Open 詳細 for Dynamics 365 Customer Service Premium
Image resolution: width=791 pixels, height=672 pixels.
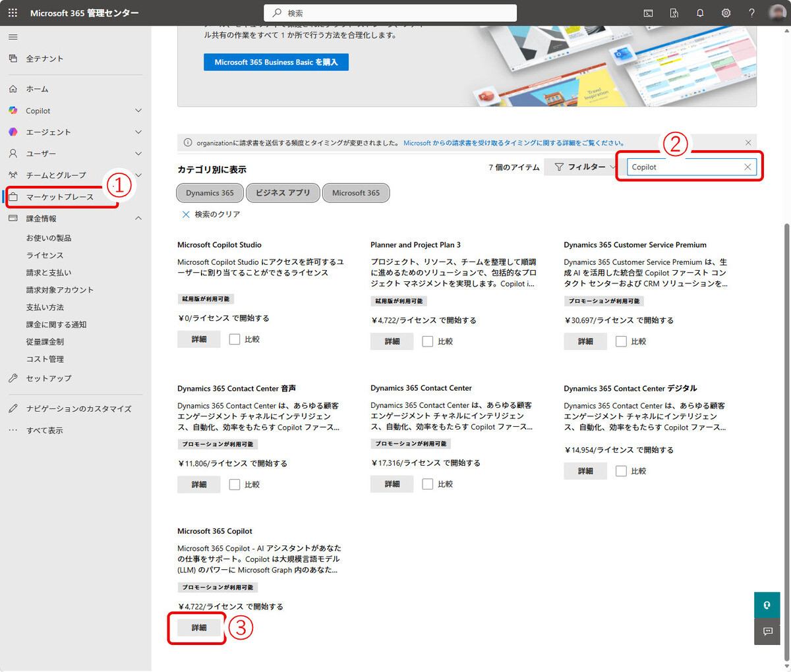[x=585, y=341]
